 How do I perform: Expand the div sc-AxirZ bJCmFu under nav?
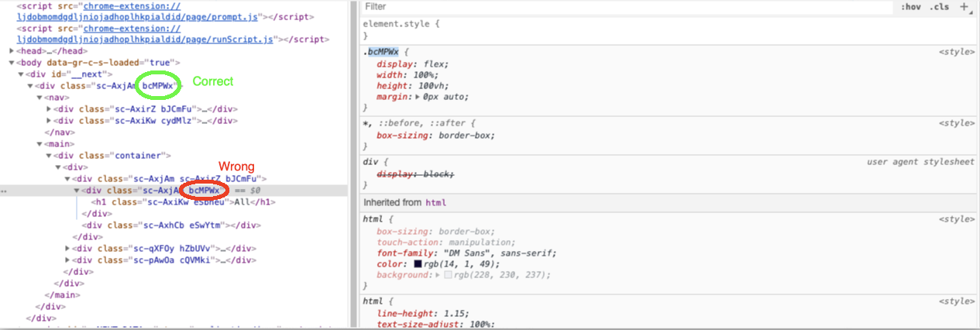49,109
